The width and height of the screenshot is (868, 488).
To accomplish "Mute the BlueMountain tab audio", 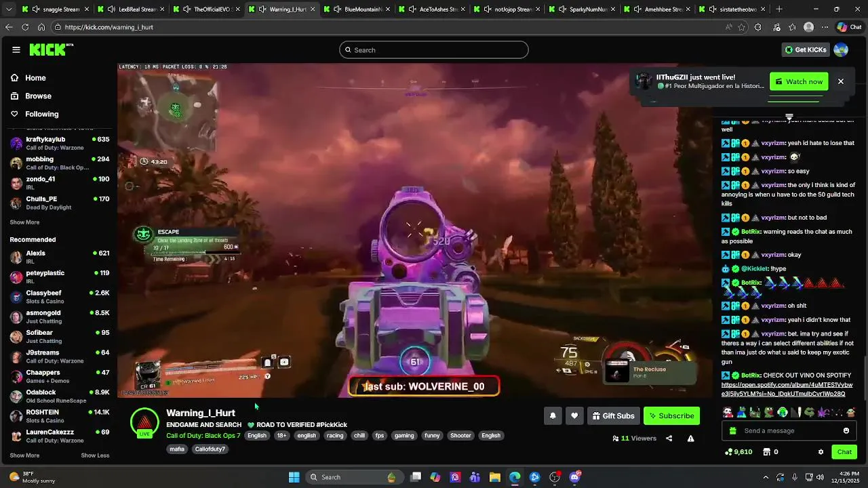I will click(336, 9).
